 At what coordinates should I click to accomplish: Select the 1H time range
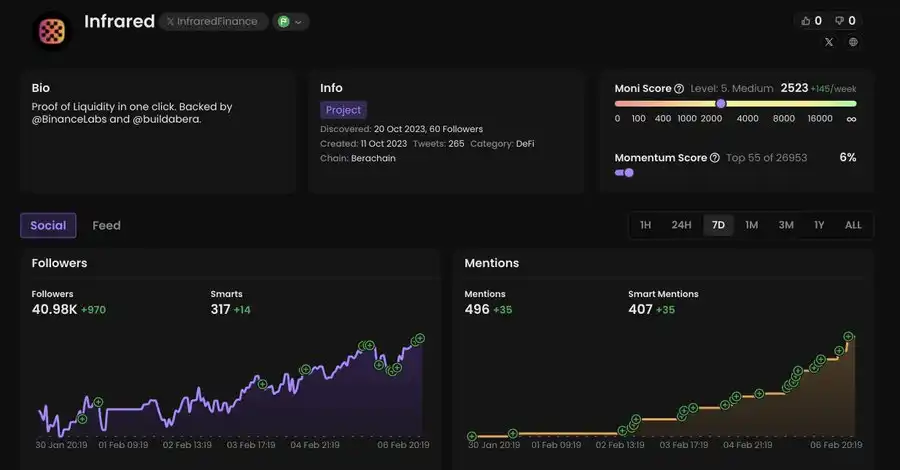(646, 225)
